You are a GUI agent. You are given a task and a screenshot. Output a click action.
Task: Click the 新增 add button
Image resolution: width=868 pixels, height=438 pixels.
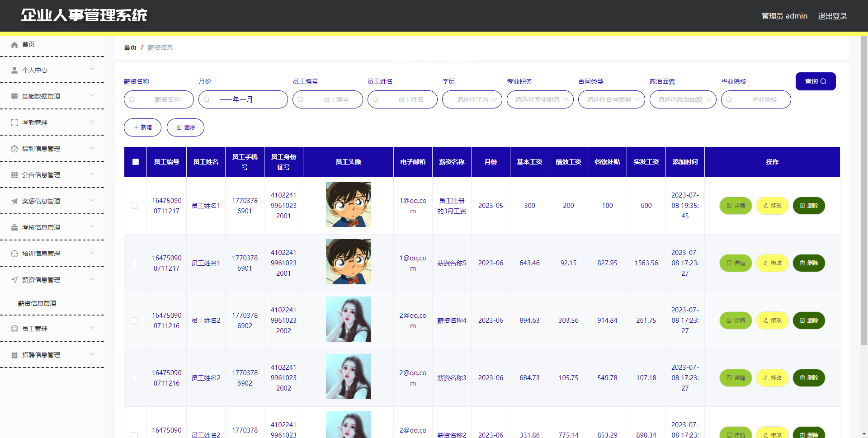pyautogui.click(x=142, y=127)
